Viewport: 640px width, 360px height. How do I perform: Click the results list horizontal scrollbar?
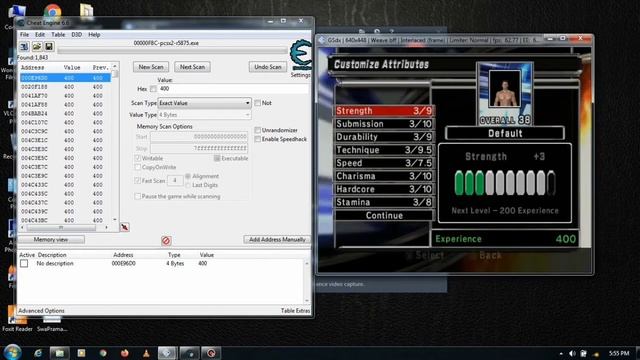65,228
